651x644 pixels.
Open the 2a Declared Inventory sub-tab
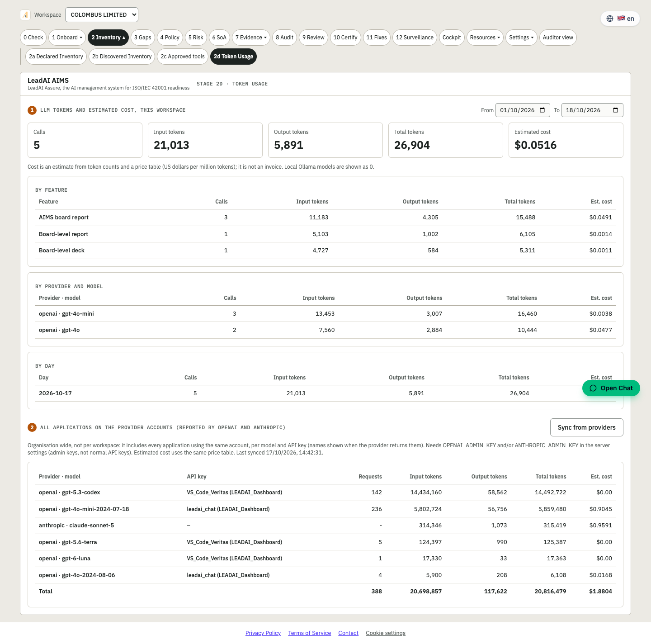point(56,57)
